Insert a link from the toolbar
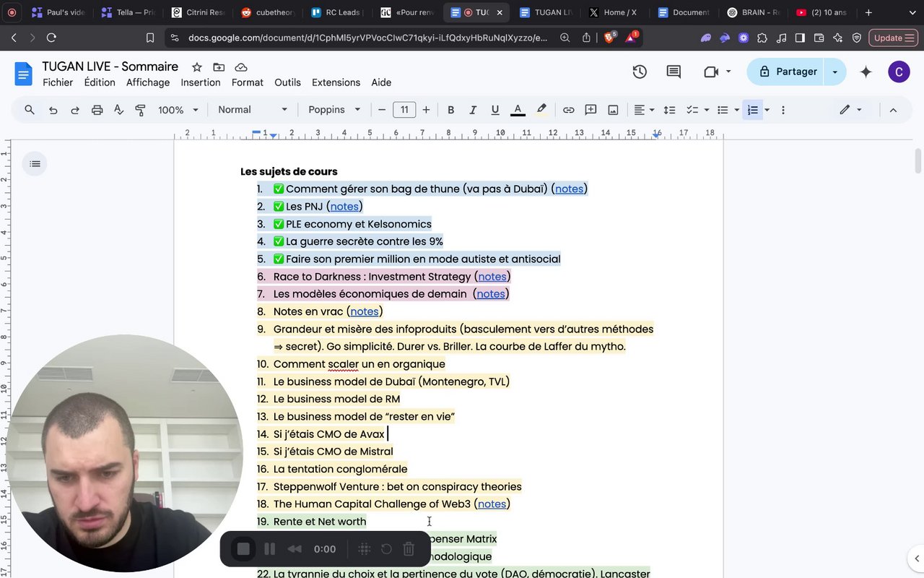 point(569,110)
